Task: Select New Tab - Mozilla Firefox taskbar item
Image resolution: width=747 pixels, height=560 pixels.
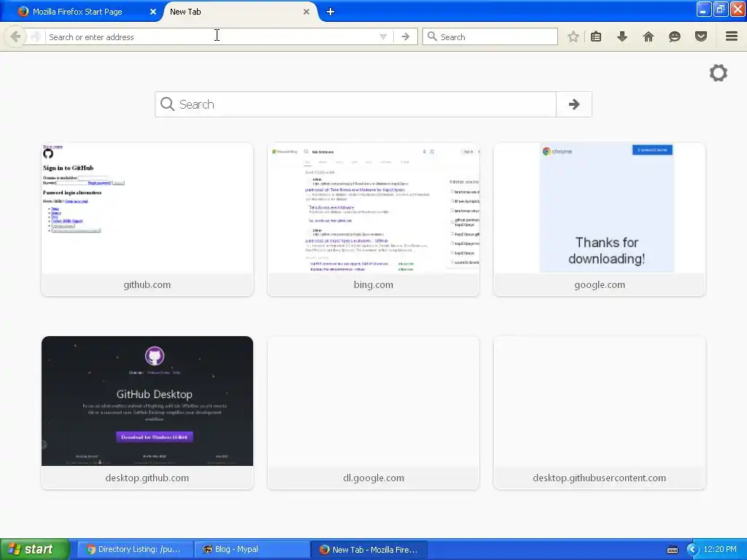Action: point(368,549)
